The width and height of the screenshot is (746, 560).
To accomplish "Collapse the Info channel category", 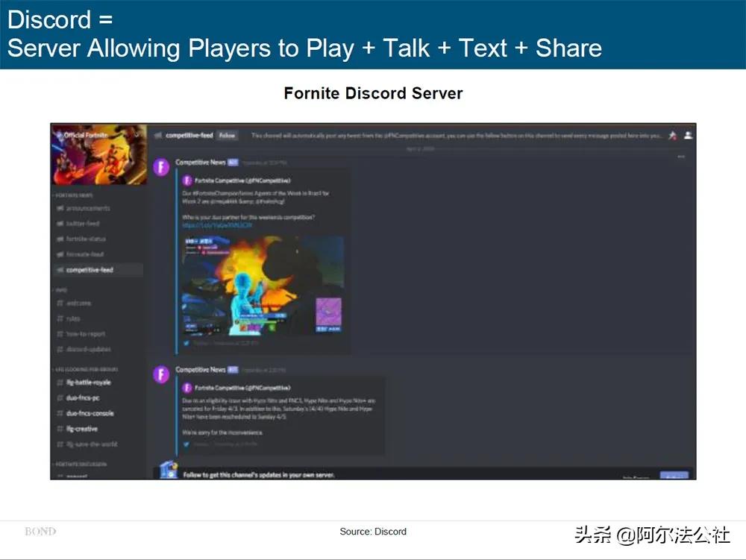I will click(x=60, y=290).
